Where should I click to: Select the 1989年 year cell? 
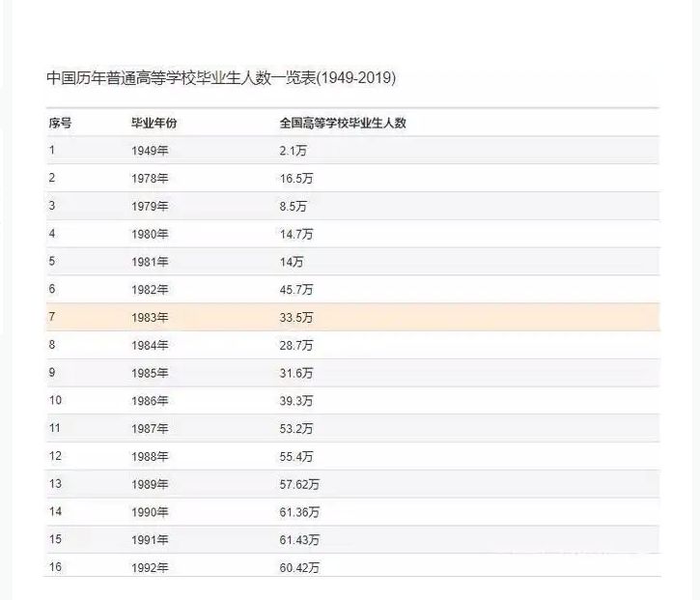point(150,484)
